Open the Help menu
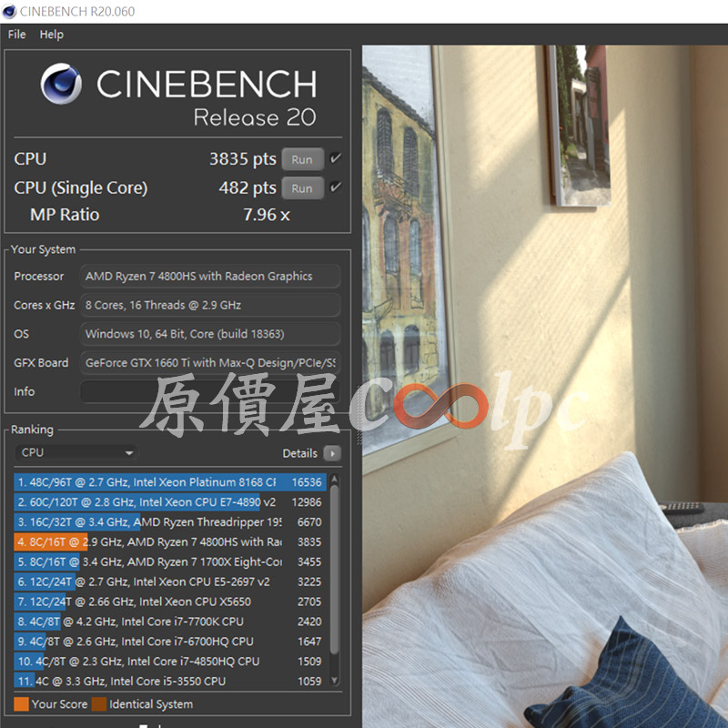 point(52,35)
